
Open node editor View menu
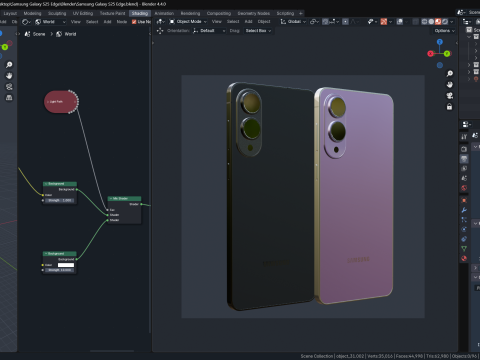click(76, 22)
